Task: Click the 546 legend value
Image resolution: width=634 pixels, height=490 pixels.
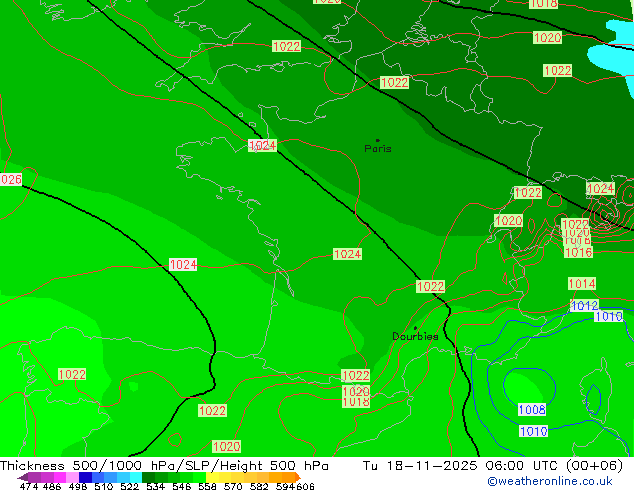Action: 181,486
